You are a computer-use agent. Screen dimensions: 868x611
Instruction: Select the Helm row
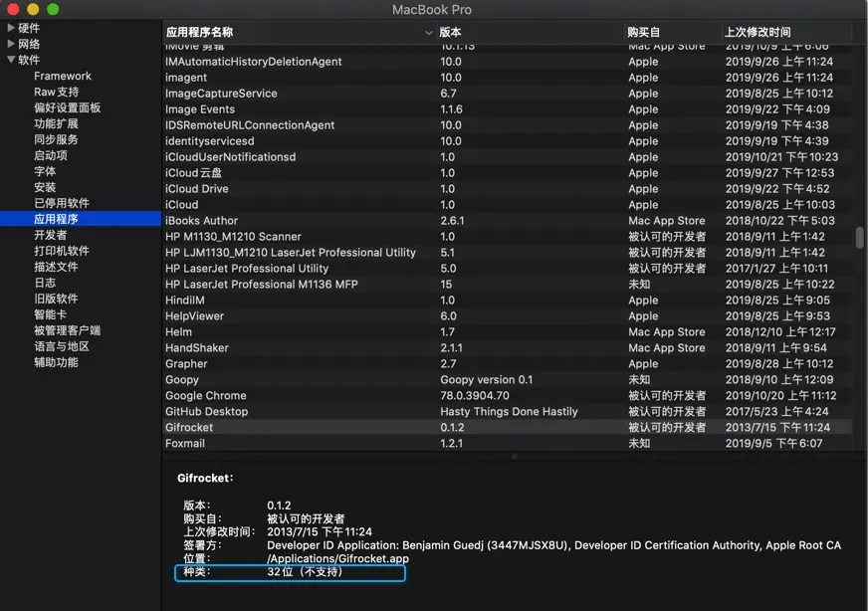click(x=507, y=332)
